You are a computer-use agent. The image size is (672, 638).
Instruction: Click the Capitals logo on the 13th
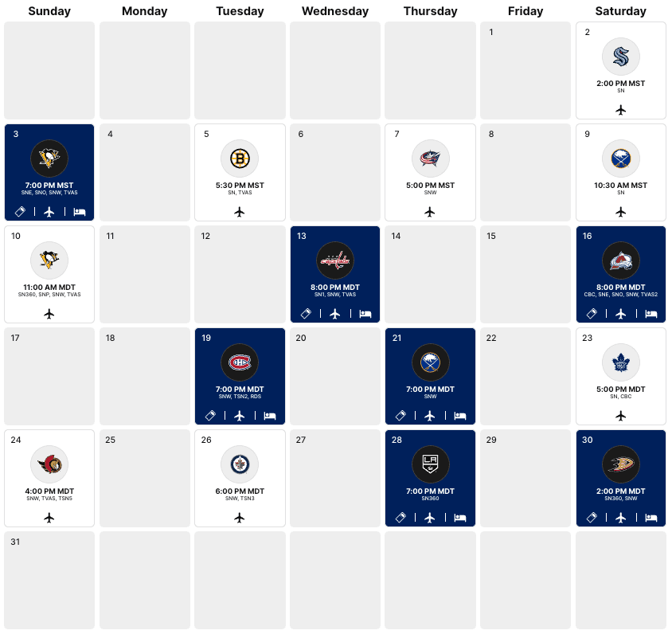click(335, 260)
